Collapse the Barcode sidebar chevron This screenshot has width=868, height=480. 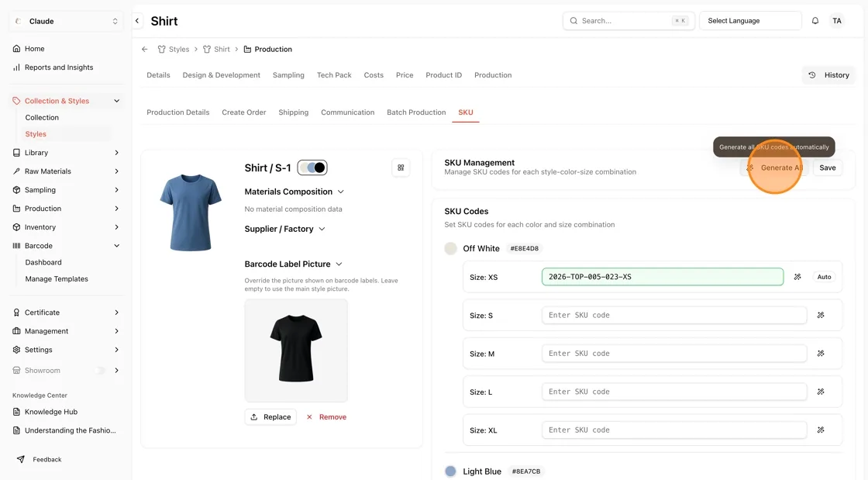[x=116, y=246]
